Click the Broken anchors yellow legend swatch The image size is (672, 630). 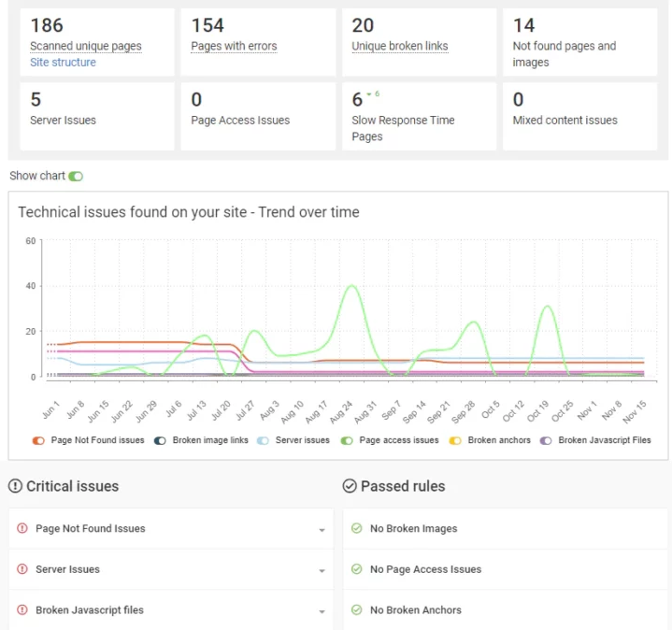tap(456, 440)
